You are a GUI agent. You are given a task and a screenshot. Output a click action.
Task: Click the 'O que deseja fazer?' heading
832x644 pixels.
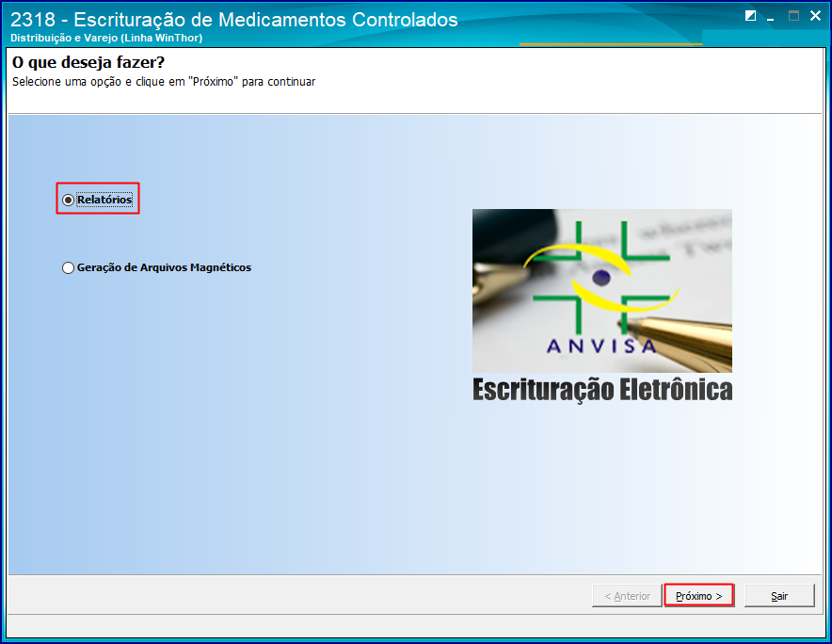pyautogui.click(x=88, y=62)
